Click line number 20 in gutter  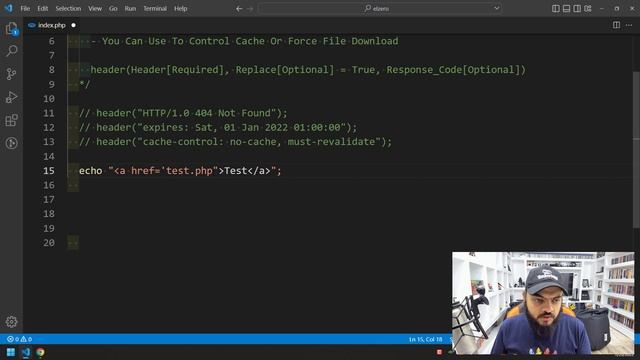click(x=49, y=243)
